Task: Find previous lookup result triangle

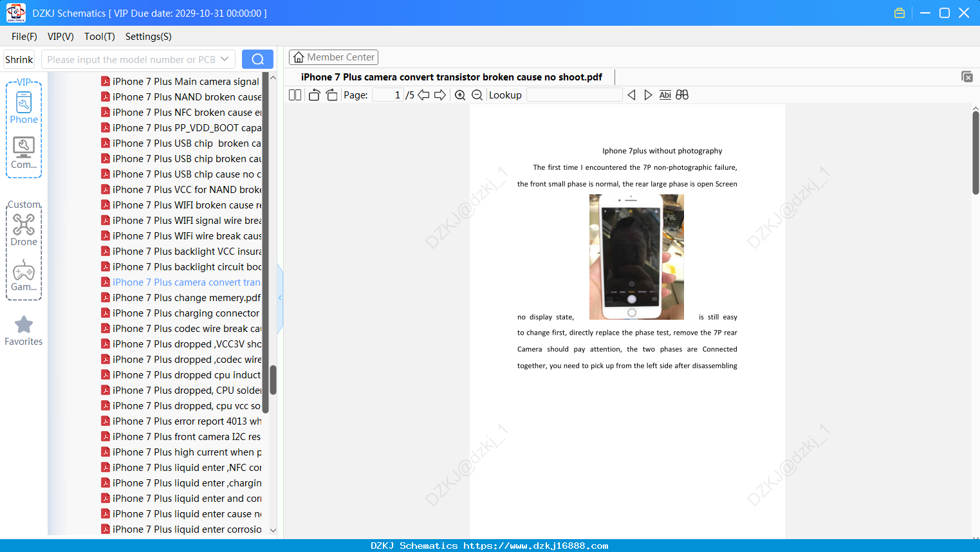Action: (x=631, y=95)
